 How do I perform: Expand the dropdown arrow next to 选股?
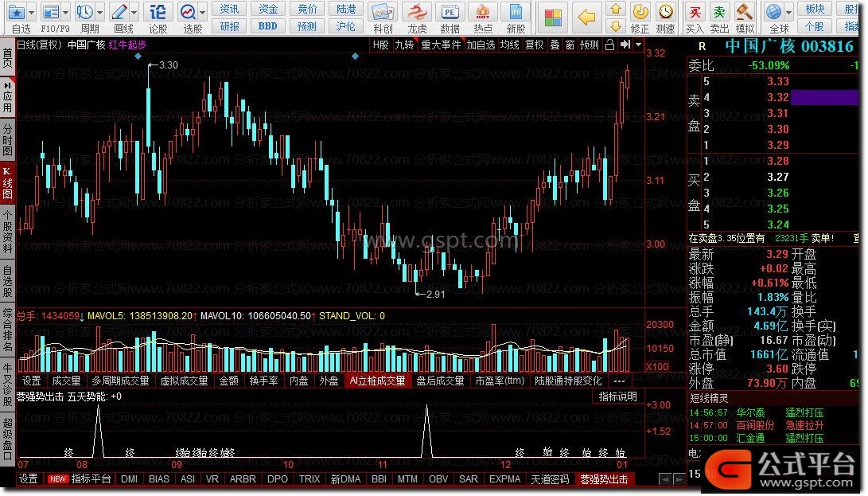pos(203,12)
